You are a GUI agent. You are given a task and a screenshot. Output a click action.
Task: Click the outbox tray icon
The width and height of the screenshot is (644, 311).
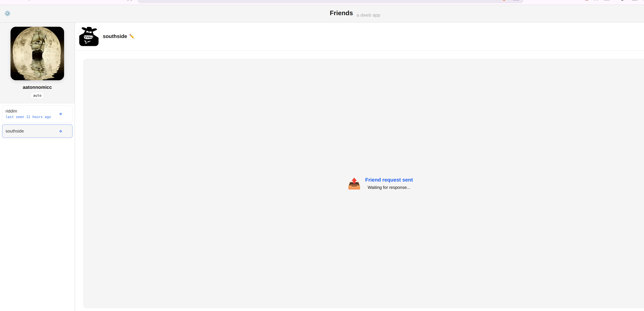click(x=354, y=184)
